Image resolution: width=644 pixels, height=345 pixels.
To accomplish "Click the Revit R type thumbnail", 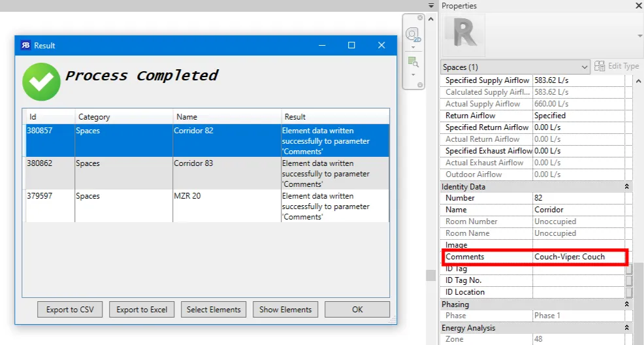I will (463, 35).
